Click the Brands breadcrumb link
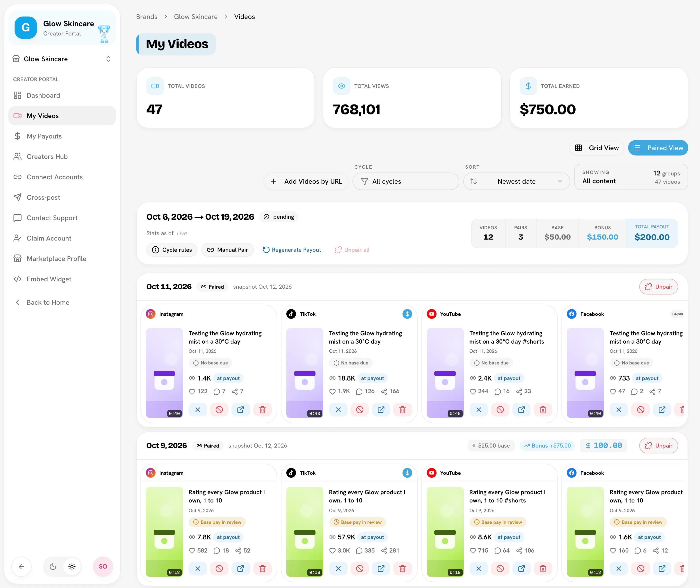Screen dimensions: 700x588 coord(147,17)
